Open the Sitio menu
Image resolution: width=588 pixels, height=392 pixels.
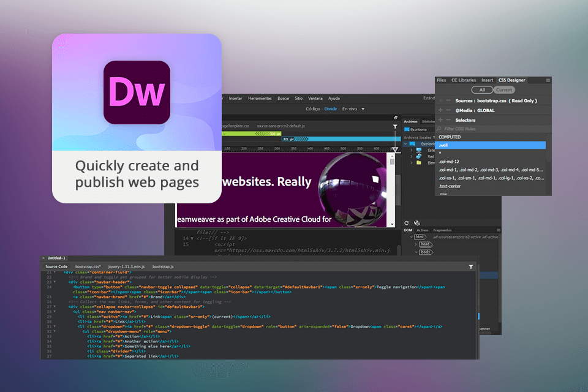pos(298,98)
